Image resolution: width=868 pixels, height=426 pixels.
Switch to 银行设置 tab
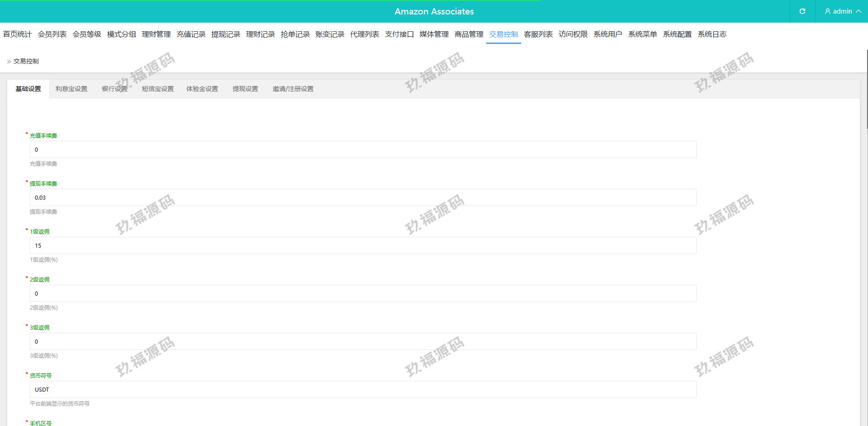pos(114,89)
